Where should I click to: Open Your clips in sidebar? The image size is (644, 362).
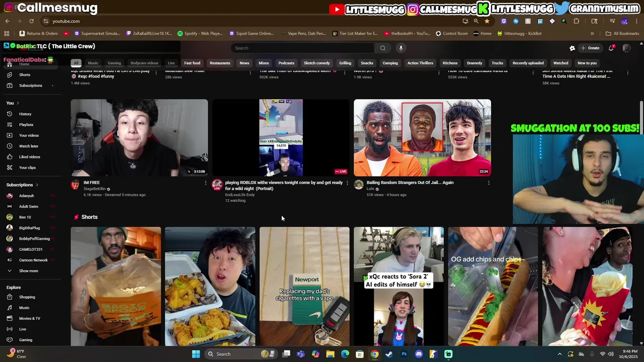[27, 167]
